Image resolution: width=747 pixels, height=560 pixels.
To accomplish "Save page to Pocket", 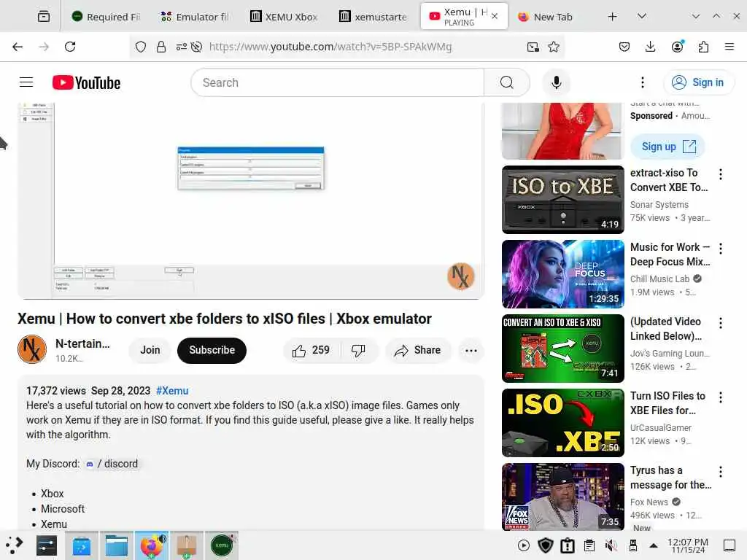I will click(624, 47).
